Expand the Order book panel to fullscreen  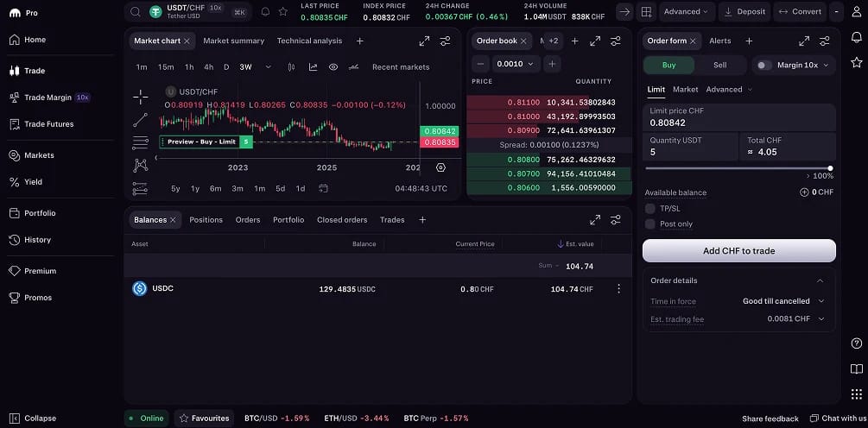pyautogui.click(x=595, y=41)
